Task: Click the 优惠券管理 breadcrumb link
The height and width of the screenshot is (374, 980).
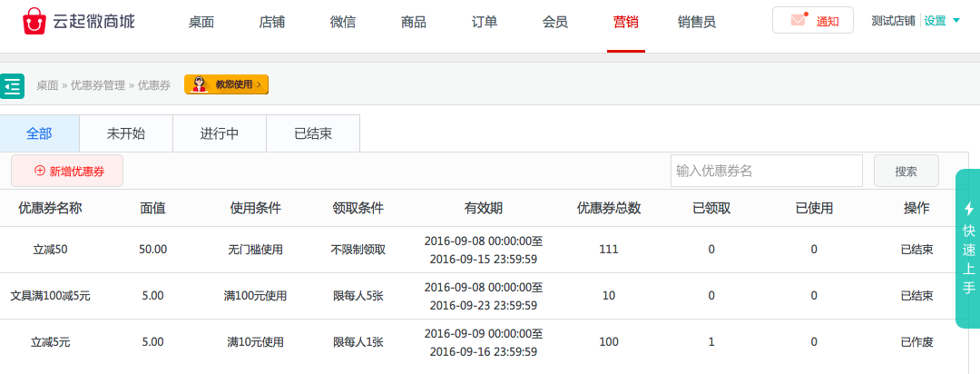Action: coord(98,85)
